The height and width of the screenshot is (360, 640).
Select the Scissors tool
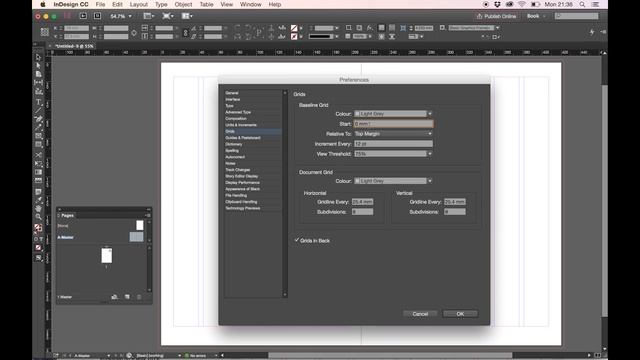(x=38, y=155)
